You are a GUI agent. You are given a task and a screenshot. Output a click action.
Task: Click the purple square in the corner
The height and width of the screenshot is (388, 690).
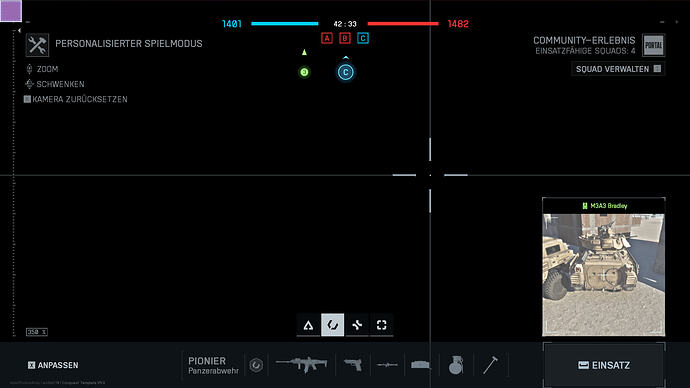point(11,11)
